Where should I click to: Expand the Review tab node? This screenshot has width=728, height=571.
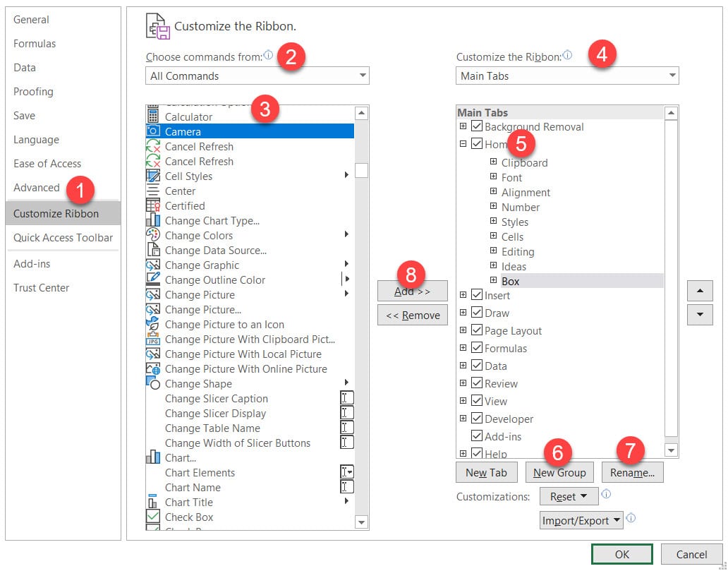(x=463, y=383)
